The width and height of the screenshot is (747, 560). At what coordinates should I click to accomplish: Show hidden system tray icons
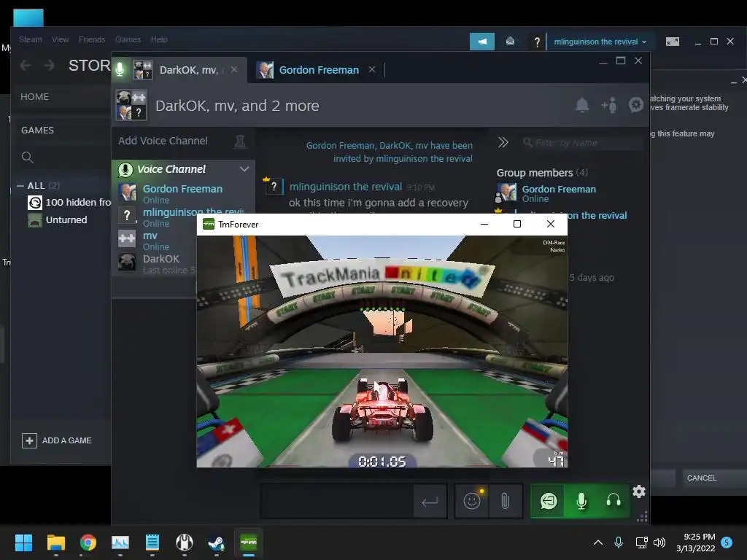point(598,542)
